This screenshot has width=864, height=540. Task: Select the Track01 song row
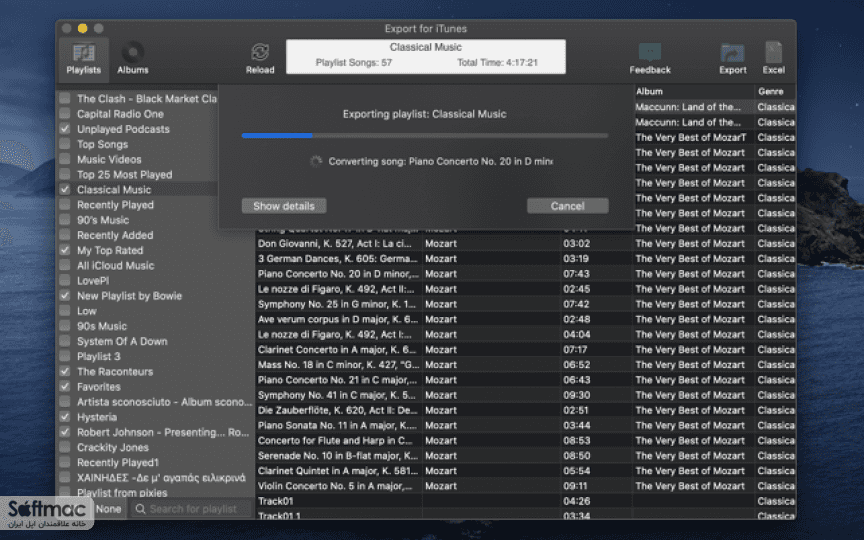pos(526,501)
